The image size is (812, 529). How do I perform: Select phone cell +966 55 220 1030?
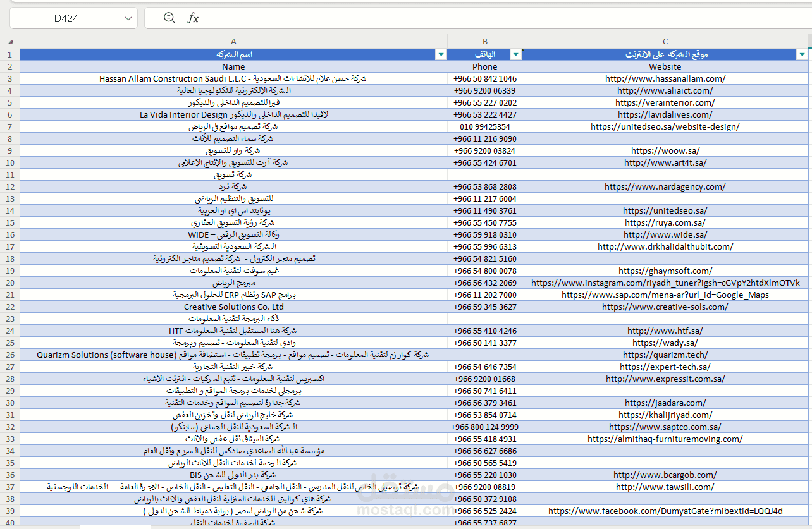point(485,475)
